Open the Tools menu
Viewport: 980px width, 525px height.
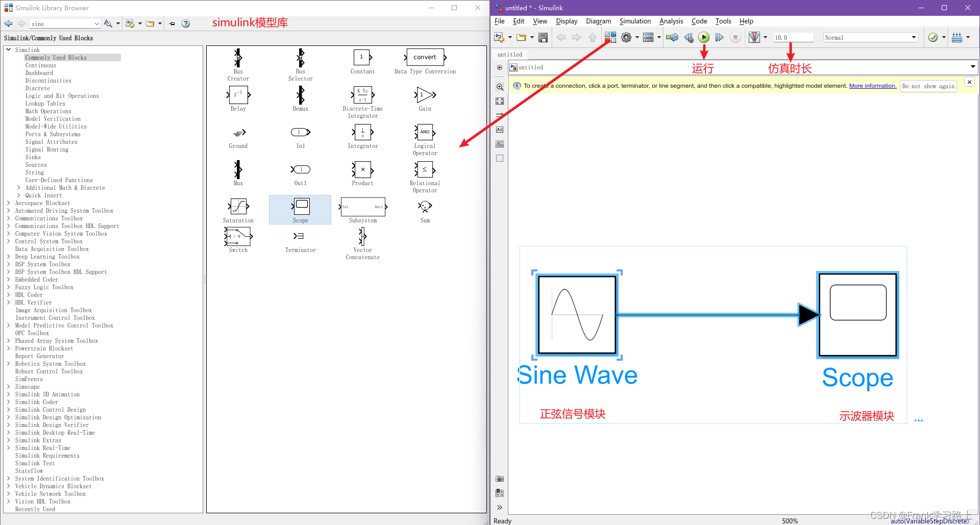pos(723,21)
